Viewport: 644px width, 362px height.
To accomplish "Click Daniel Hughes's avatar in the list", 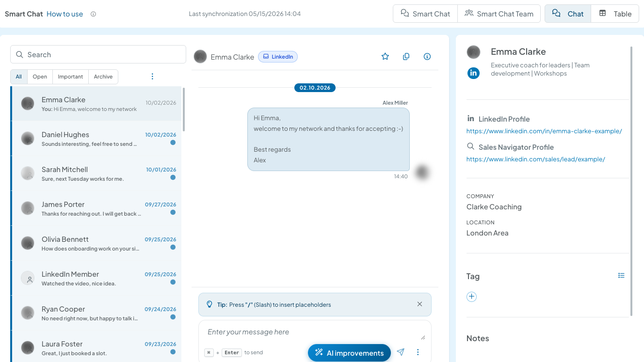I will [x=28, y=138].
